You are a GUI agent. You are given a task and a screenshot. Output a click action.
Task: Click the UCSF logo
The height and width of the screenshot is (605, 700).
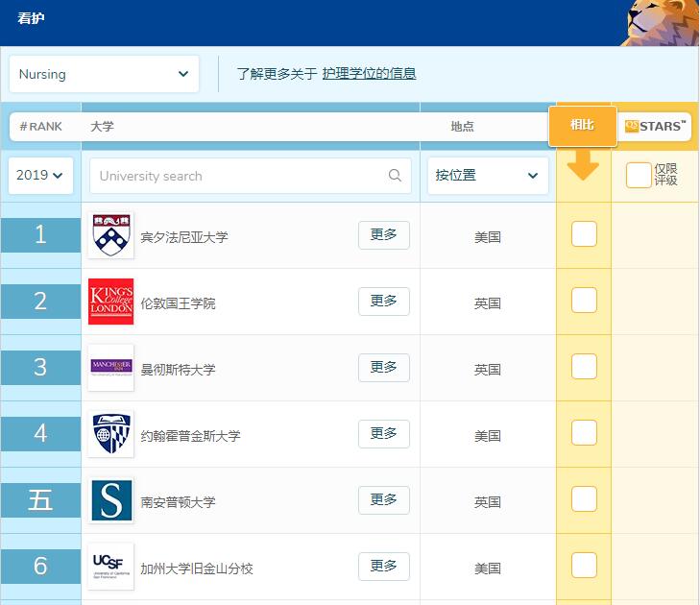(x=110, y=567)
